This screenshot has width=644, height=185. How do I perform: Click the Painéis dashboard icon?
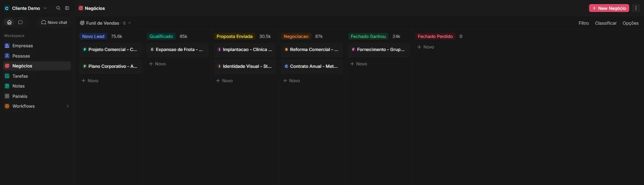pos(7,96)
